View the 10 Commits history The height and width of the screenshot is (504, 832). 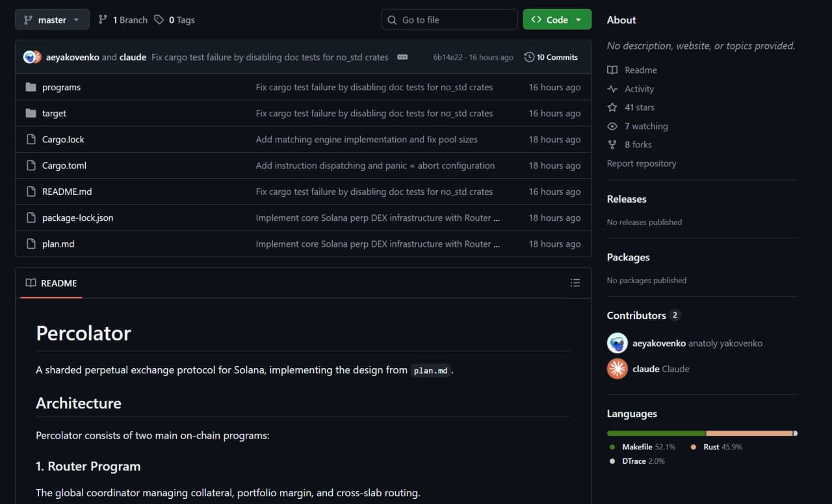(551, 57)
